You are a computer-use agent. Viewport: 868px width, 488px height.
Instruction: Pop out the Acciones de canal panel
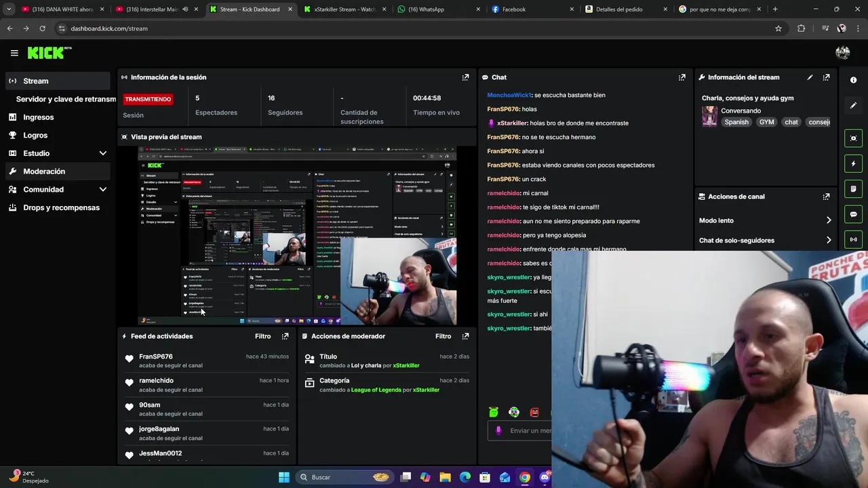tap(826, 197)
